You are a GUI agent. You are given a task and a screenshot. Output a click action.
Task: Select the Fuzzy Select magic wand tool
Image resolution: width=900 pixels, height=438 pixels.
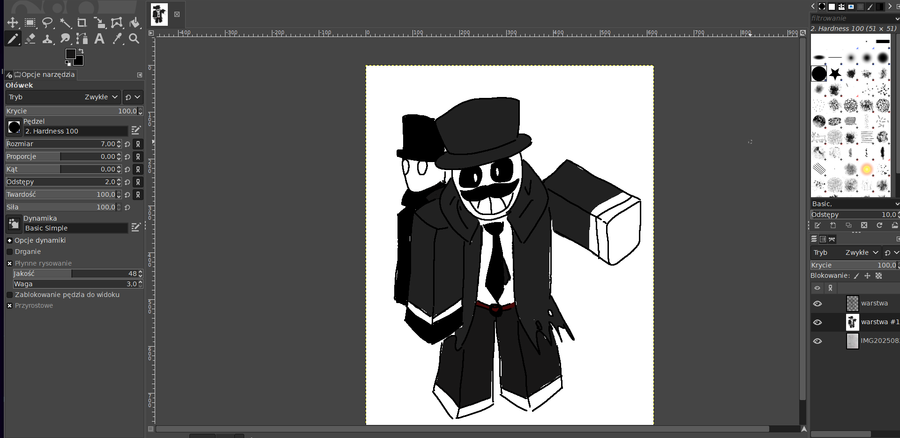(65, 23)
